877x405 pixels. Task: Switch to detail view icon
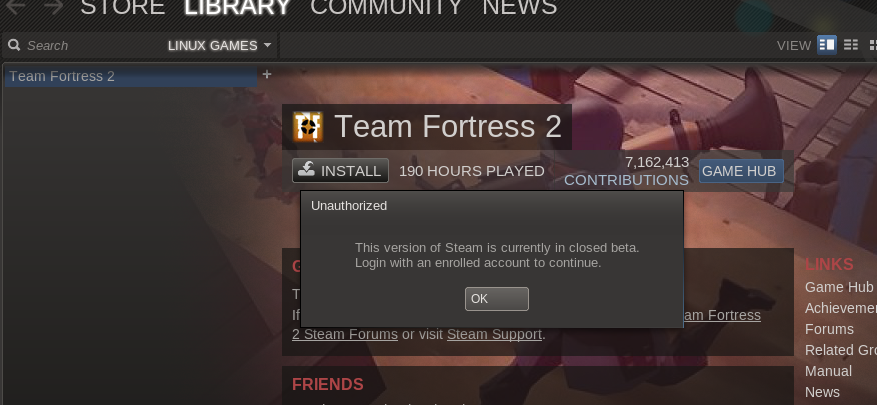pos(827,45)
